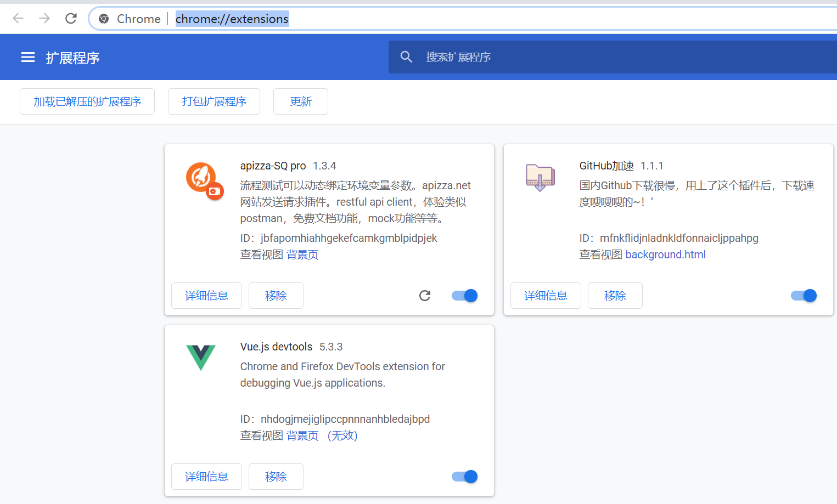Turn off the GitHub加速 extension toggle
Screen dimensions: 837x504
pos(804,296)
